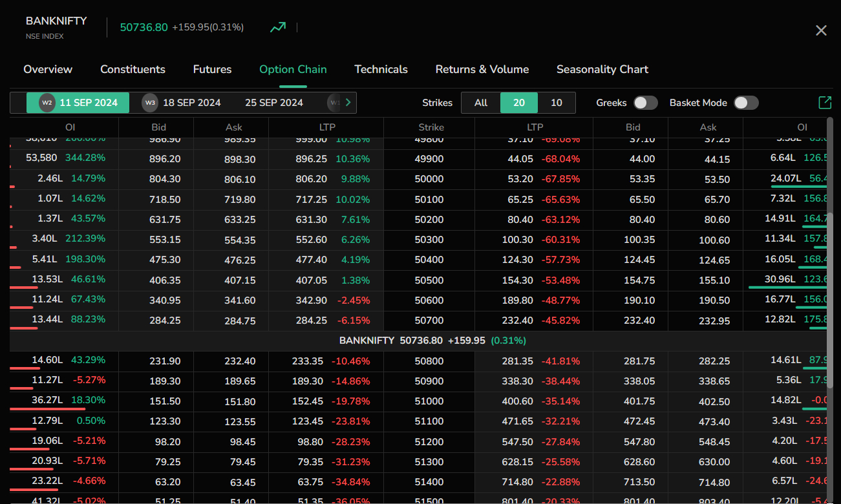Select the Option Chain tab
Viewport: 841px width, 504px height.
(293, 69)
